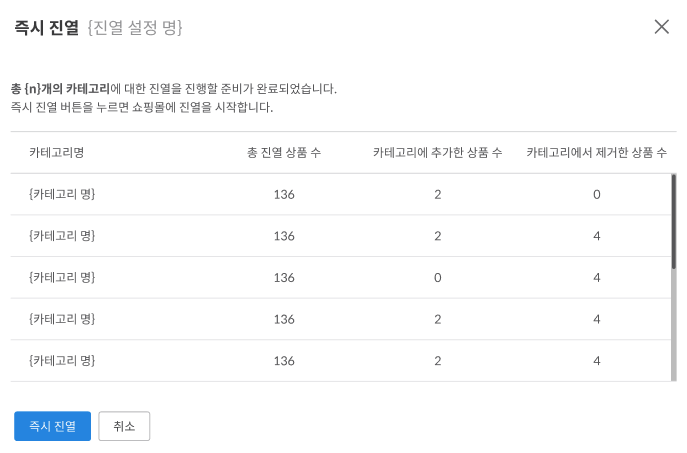Click the 카테고리에서 제거한 상품 수 header
Screen dimensions: 687x453
pos(596,153)
